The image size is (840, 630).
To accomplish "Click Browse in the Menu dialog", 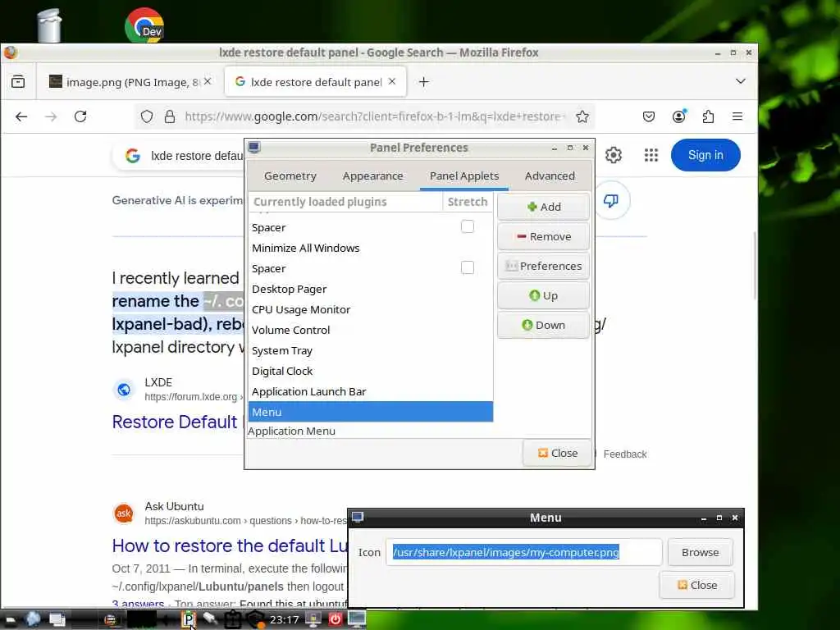I will (700, 552).
